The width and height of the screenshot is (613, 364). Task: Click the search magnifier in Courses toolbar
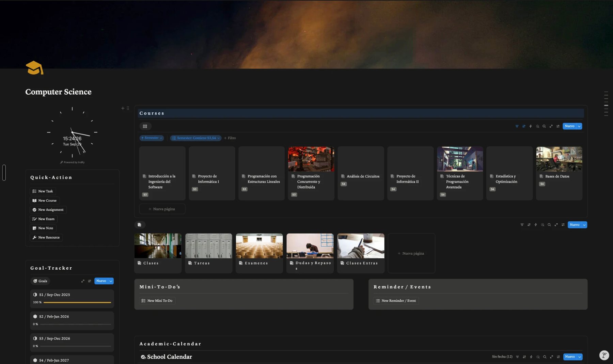(x=544, y=126)
